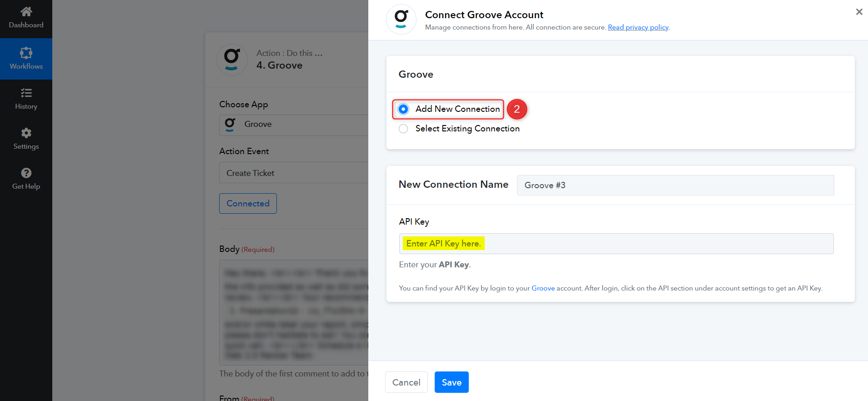Click the Connected button
The image size is (868, 401).
(248, 204)
